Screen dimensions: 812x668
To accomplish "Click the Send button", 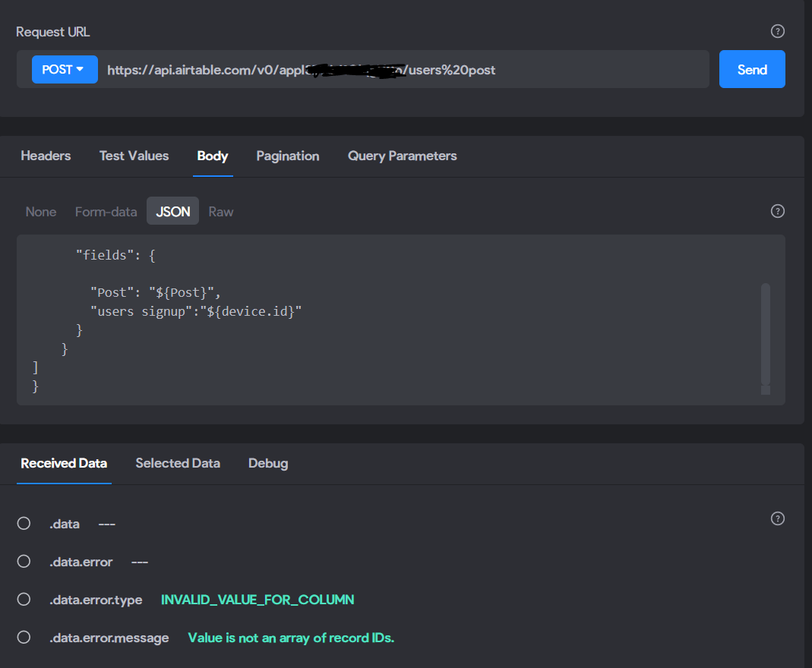I will coord(752,69).
